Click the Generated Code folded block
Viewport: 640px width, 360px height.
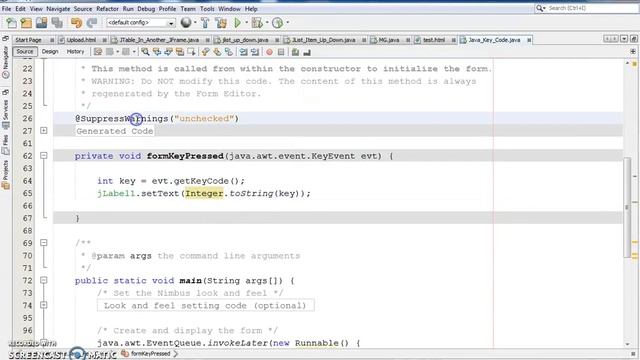click(115, 131)
